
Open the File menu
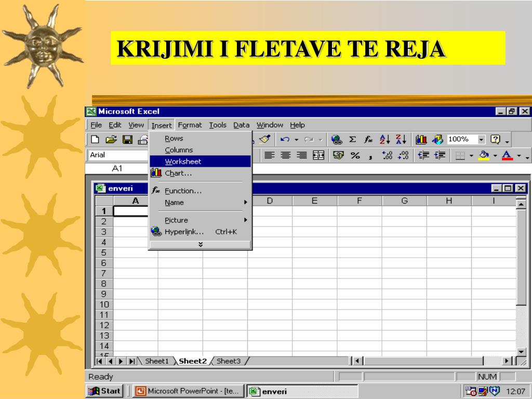96,125
